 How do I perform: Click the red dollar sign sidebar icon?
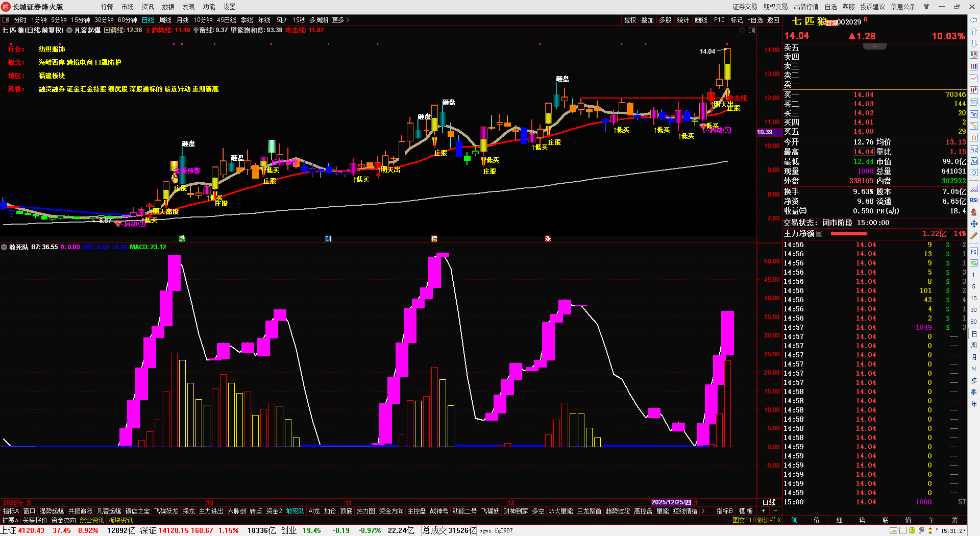click(974, 212)
